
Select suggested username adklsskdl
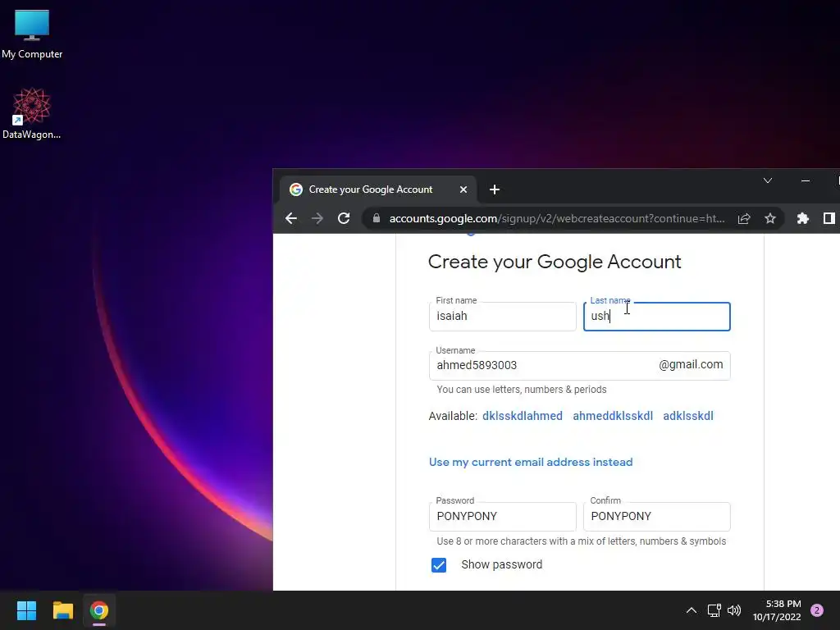tap(688, 416)
